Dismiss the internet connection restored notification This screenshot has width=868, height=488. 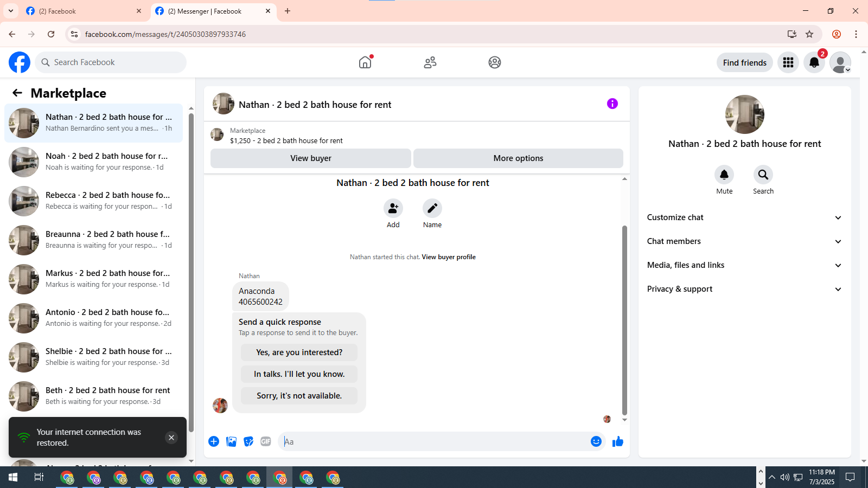pos(171,438)
